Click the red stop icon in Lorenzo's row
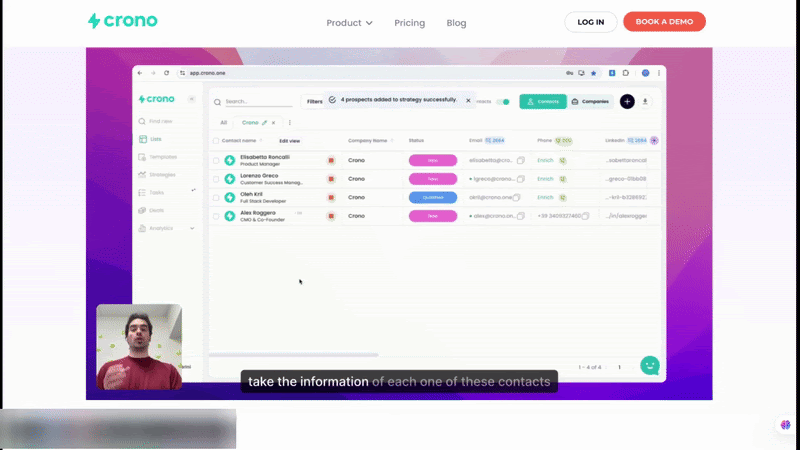The image size is (800, 450). [331, 179]
